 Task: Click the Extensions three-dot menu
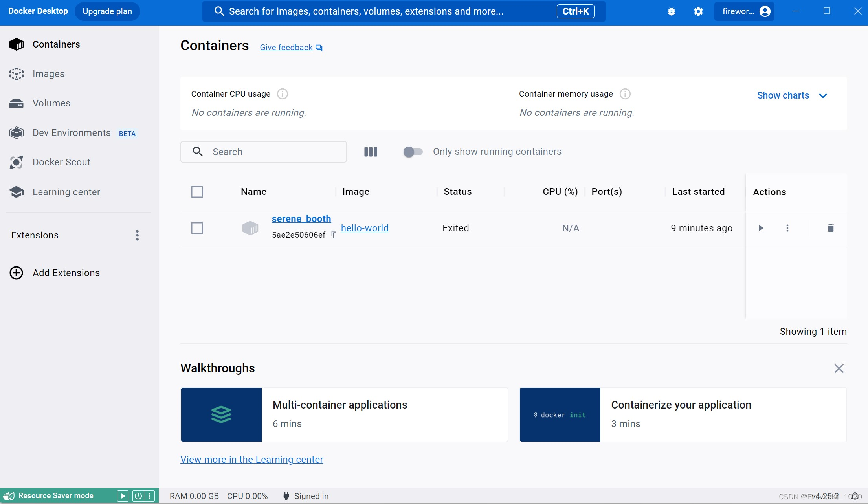pyautogui.click(x=137, y=235)
